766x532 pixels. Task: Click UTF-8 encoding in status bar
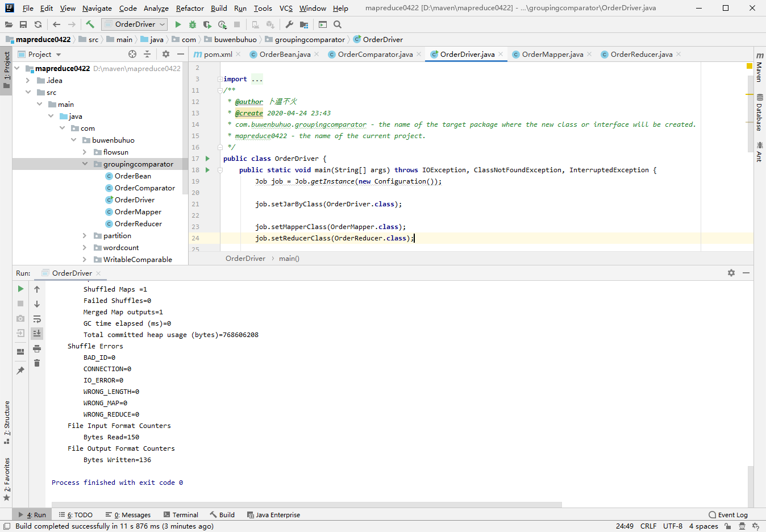coord(673,526)
